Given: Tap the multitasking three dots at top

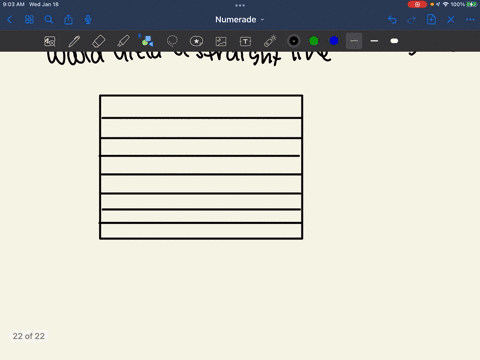Looking at the screenshot, I should pos(240,5).
